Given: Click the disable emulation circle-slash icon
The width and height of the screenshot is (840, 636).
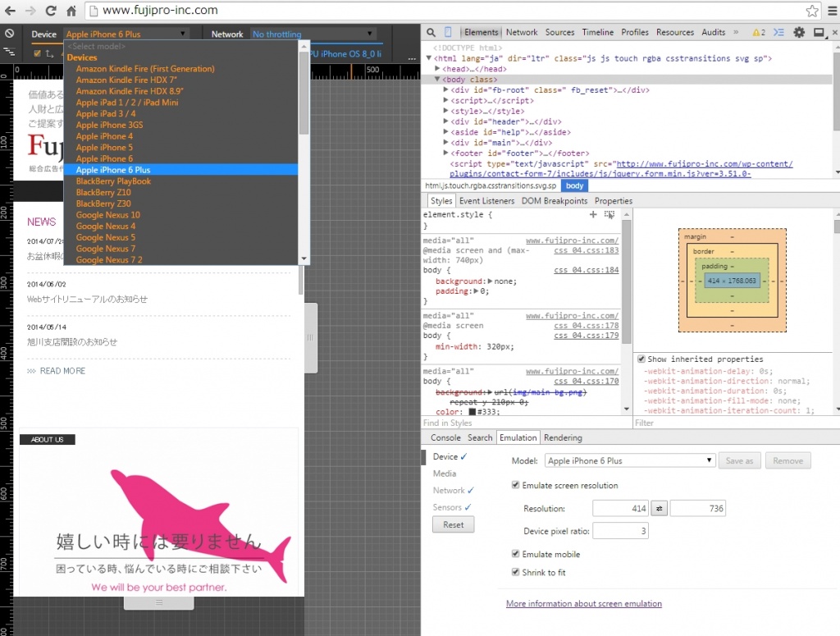Looking at the screenshot, I should (x=9, y=33).
